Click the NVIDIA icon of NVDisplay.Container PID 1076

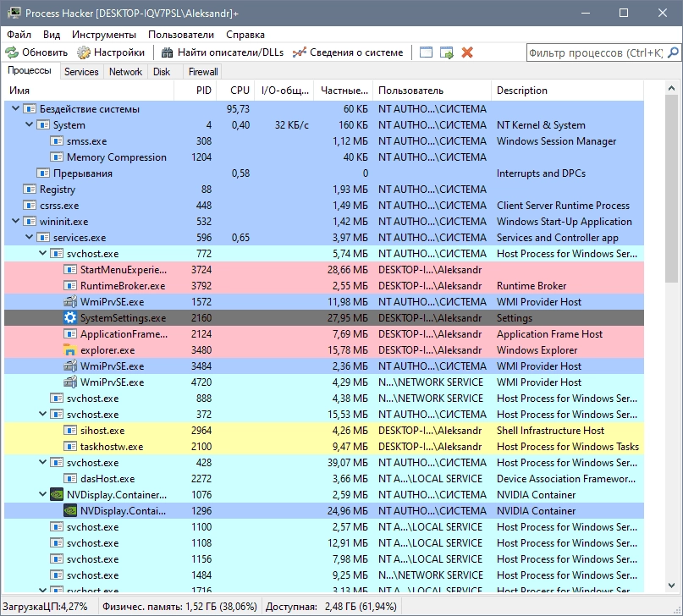[57, 494]
